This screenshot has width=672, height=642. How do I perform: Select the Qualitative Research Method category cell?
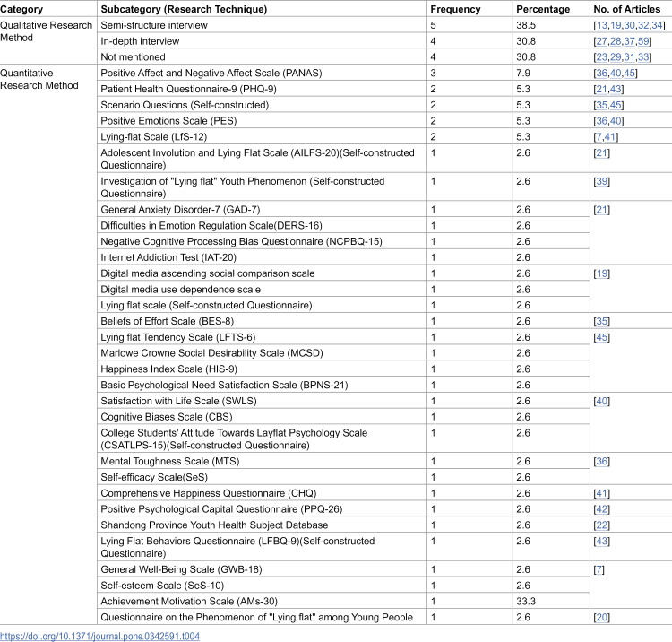point(47,31)
